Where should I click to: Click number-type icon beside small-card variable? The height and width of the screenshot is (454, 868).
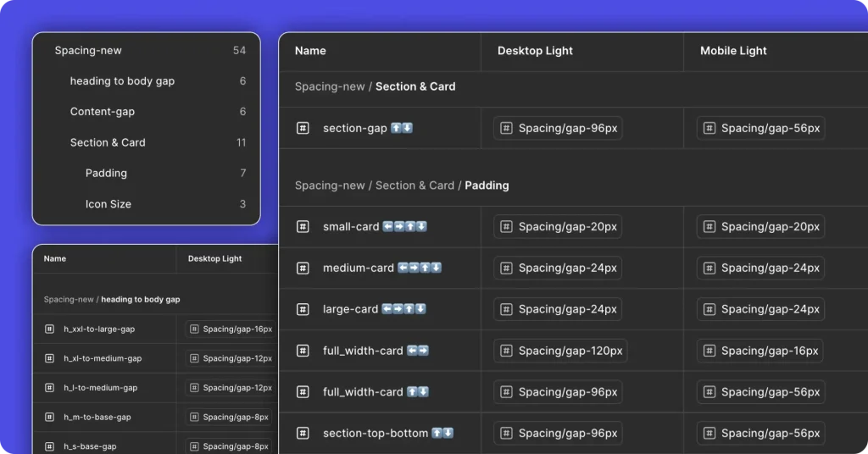point(303,227)
